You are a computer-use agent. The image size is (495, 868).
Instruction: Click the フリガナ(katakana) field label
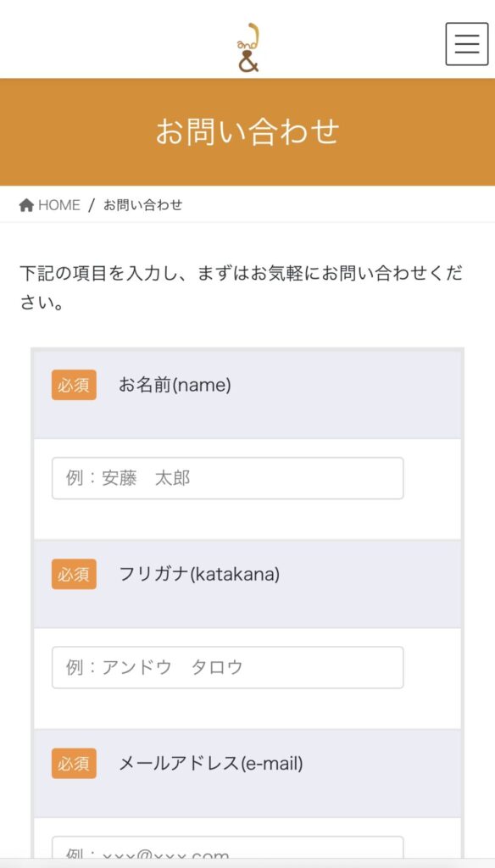click(199, 574)
